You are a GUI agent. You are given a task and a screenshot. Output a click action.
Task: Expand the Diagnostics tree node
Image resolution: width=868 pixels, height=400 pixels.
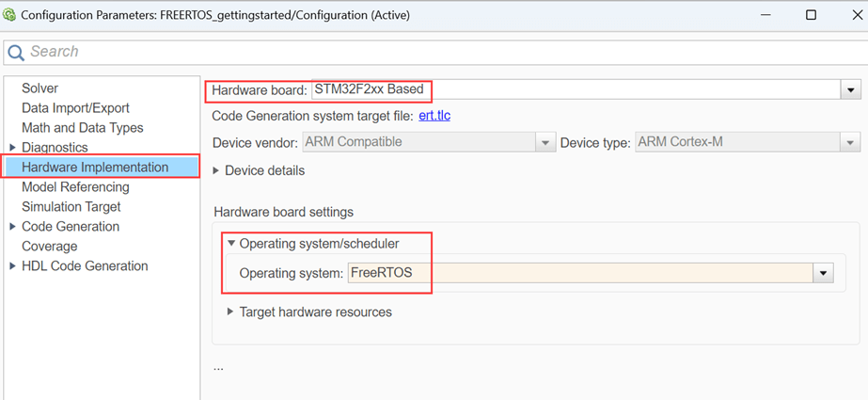point(12,148)
